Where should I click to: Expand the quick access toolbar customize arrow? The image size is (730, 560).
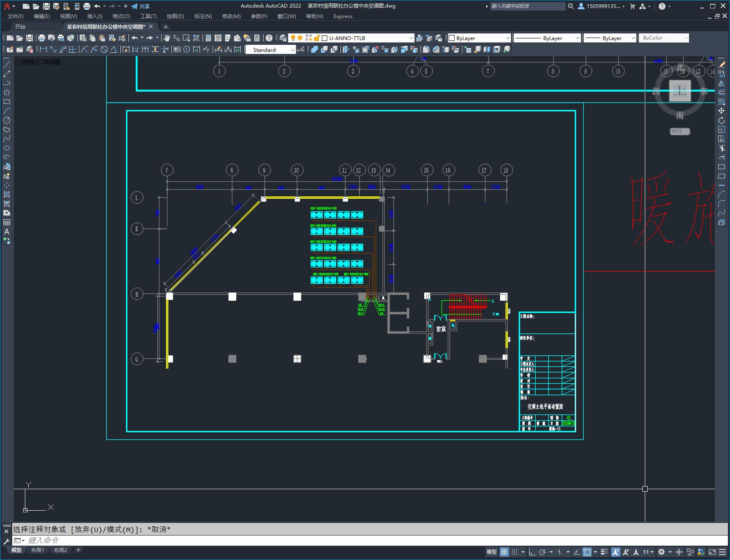(126, 6)
